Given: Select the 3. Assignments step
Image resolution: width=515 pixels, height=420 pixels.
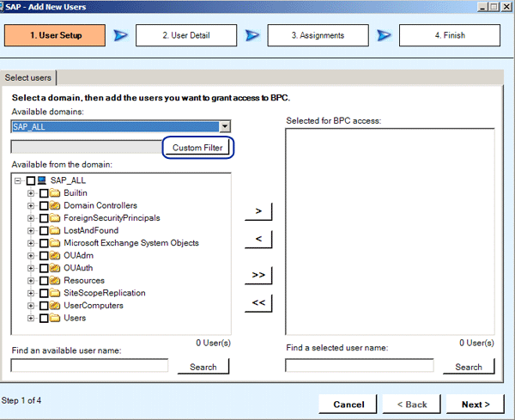Looking at the screenshot, I should click(318, 35).
